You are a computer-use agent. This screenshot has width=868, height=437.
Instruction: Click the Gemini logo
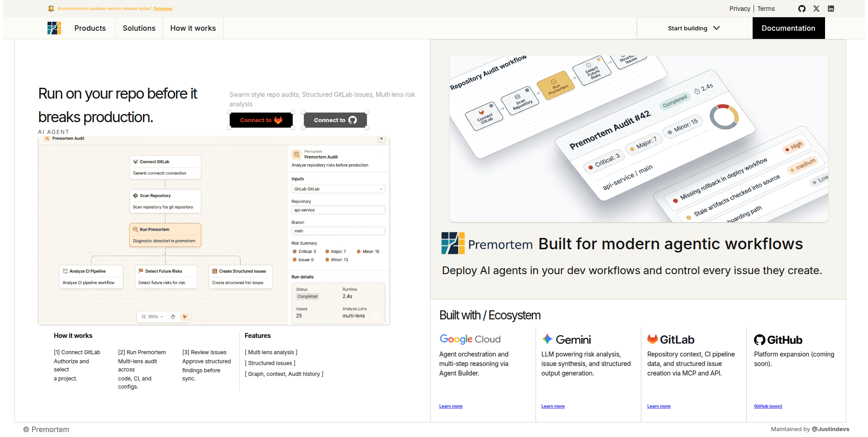[566, 339]
